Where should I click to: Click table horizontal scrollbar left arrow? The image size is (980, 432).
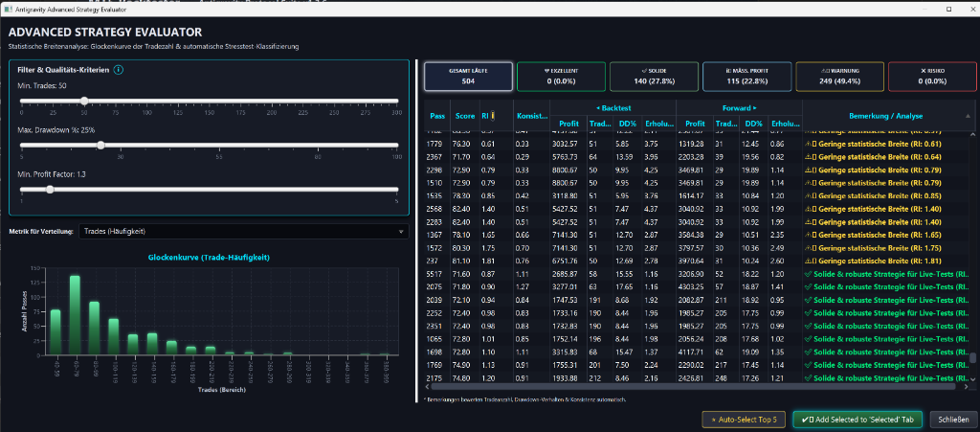[428, 386]
